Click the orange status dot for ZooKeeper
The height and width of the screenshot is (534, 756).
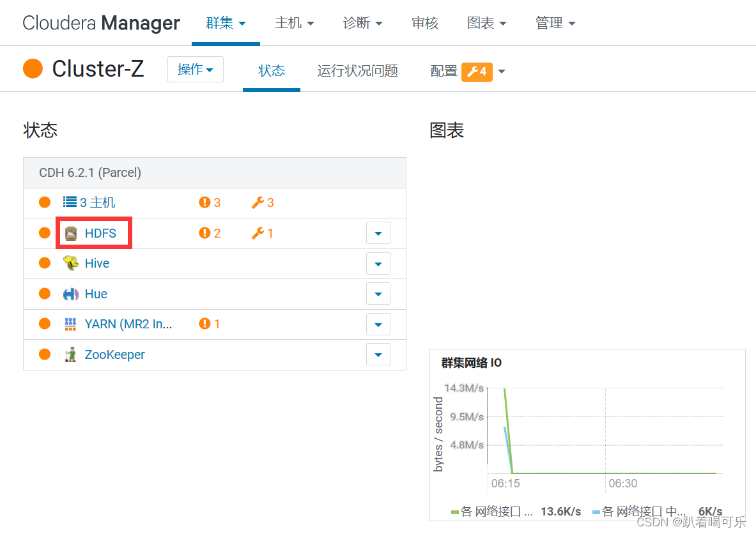point(45,355)
